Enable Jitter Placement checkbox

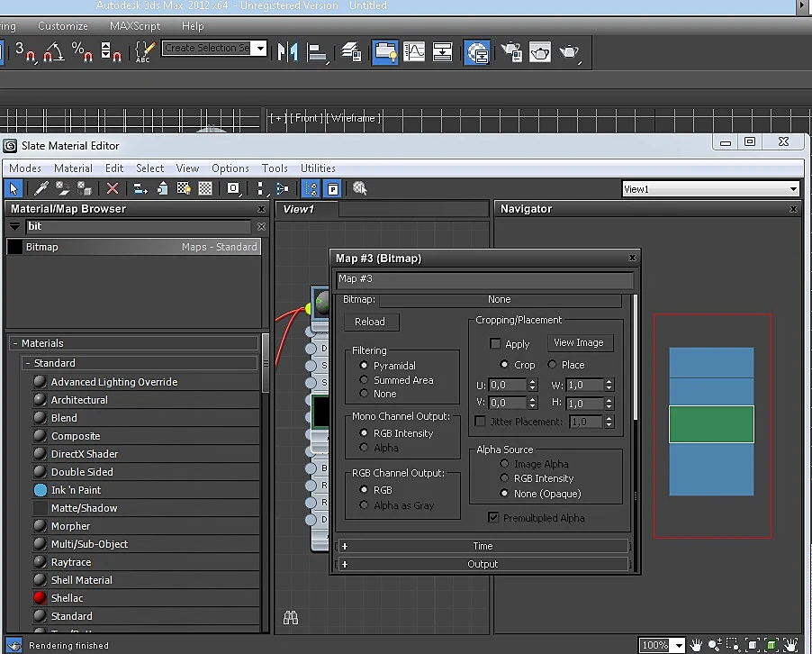coord(481,422)
